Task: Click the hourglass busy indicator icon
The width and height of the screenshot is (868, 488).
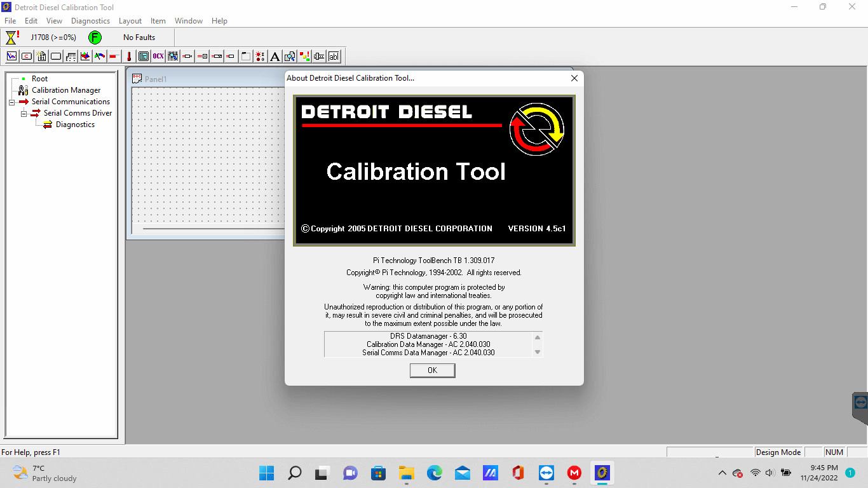Action: pos(11,37)
